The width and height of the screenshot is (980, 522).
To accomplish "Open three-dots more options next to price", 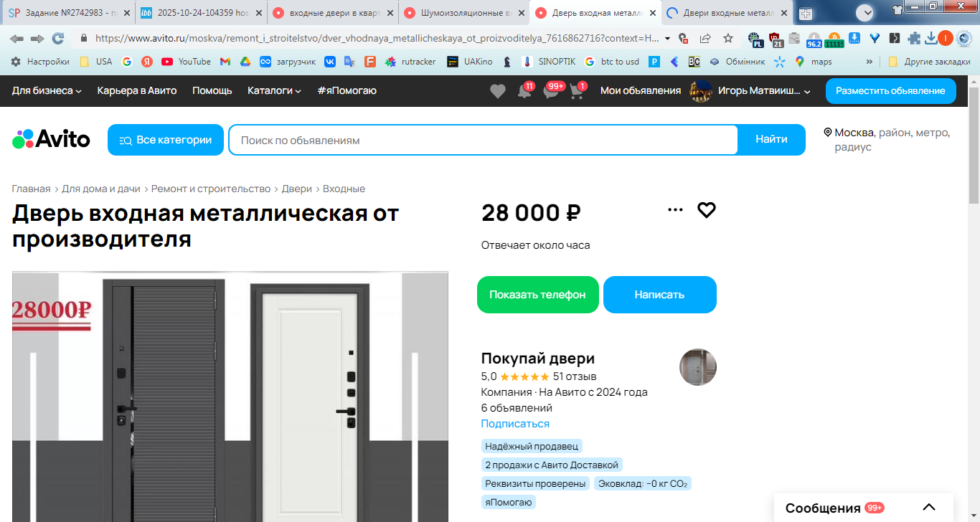I will (x=675, y=209).
